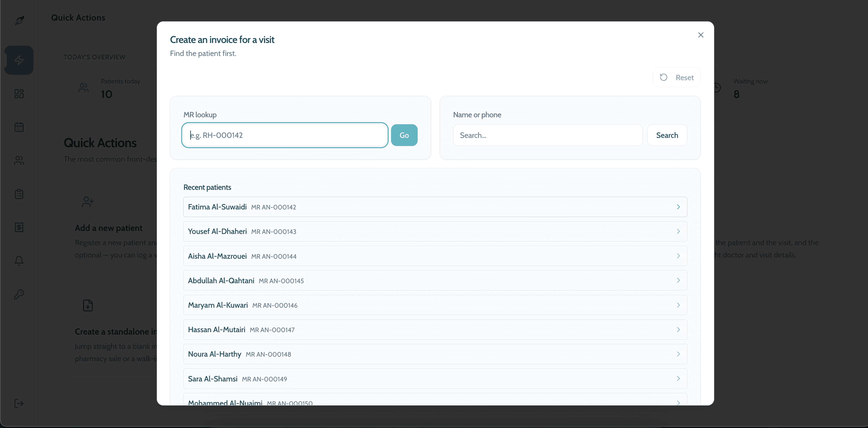Viewport: 868px width, 428px height.
Task: Open the calendar sidebar icon
Action: click(x=19, y=127)
